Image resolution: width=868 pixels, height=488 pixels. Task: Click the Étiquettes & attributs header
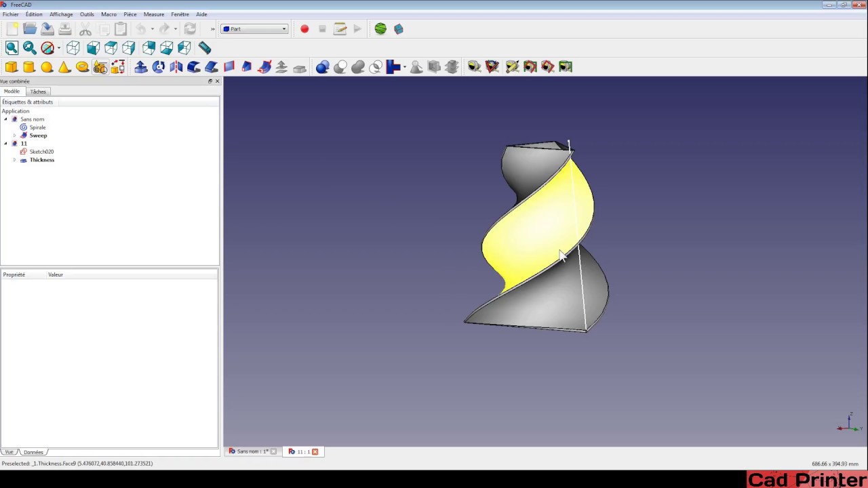click(27, 102)
